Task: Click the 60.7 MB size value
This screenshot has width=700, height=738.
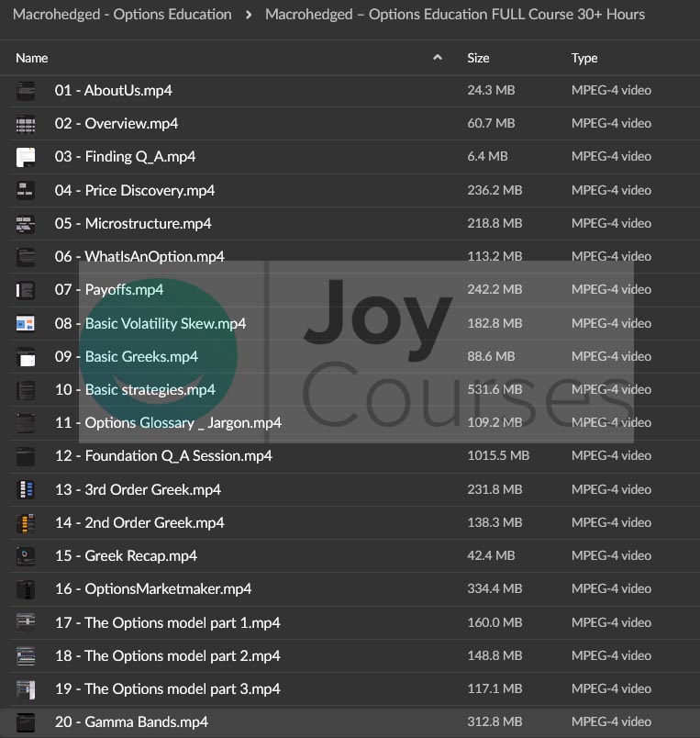Action: tap(491, 123)
